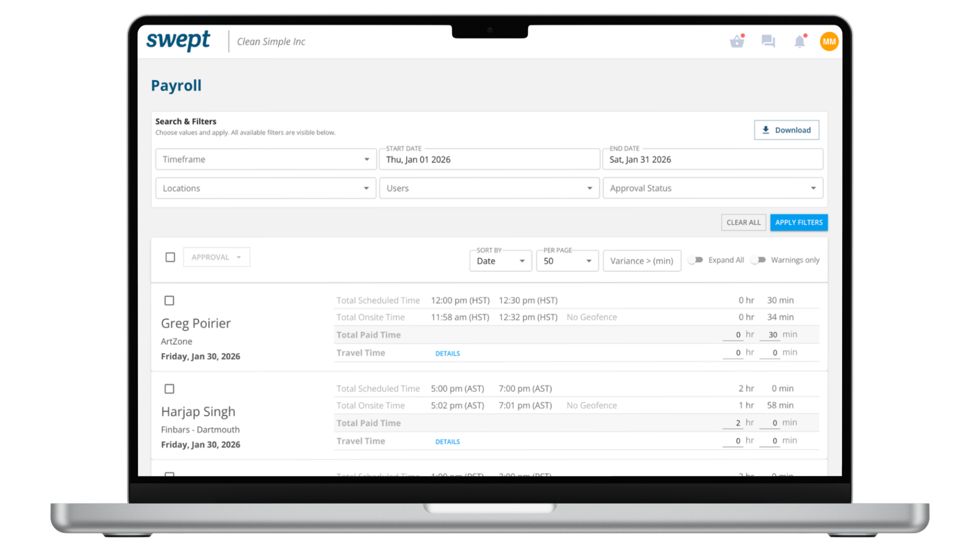Open the notifications bell

point(800,41)
